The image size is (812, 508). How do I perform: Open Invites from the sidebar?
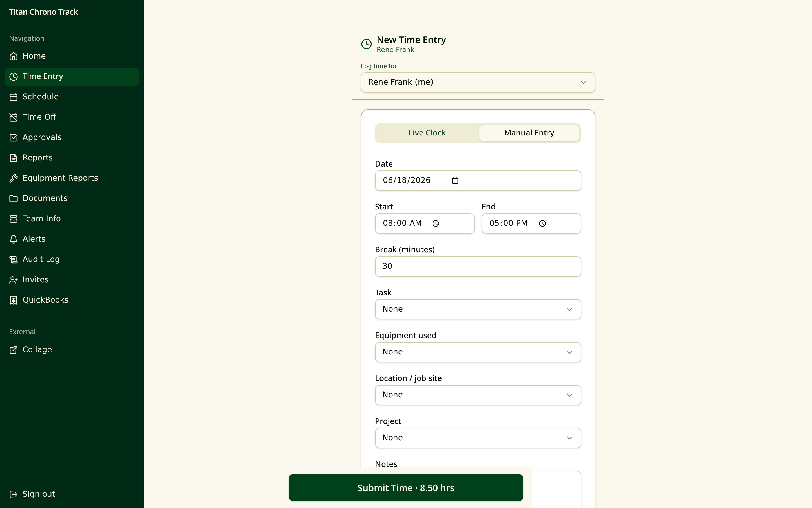point(72,280)
